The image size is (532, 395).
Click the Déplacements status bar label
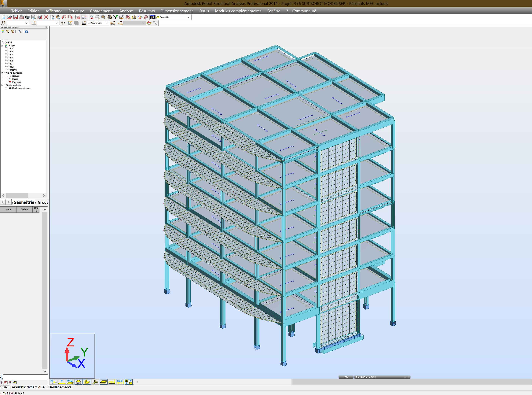pyautogui.click(x=60, y=387)
